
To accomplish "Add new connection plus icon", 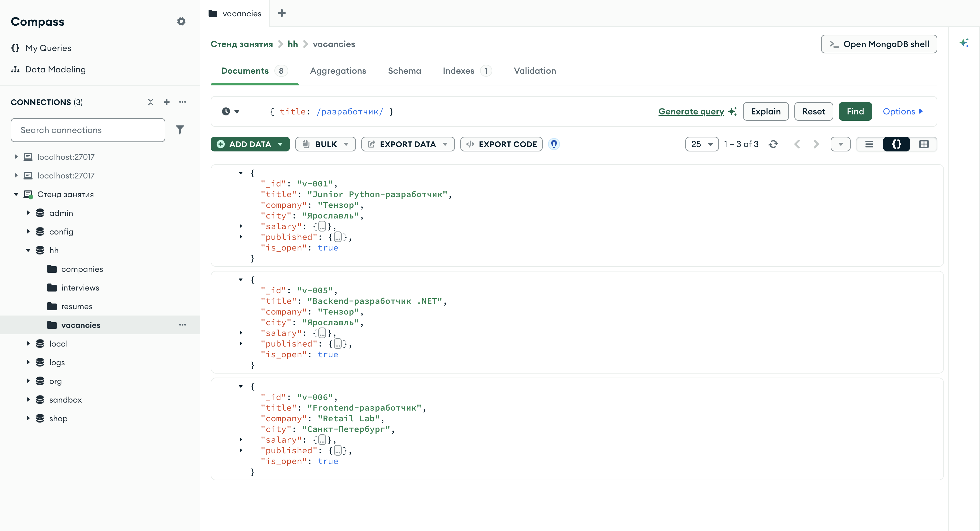I will (x=167, y=102).
